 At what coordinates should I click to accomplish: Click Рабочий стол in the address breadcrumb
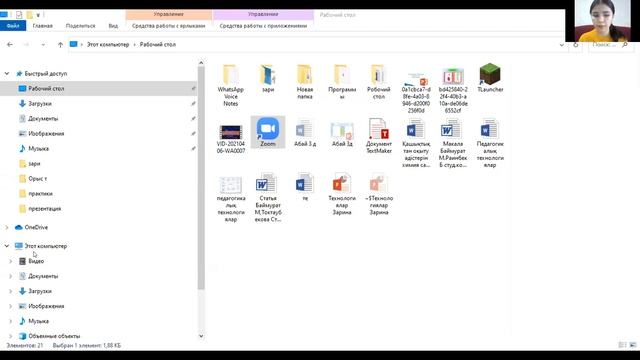pyautogui.click(x=158, y=44)
